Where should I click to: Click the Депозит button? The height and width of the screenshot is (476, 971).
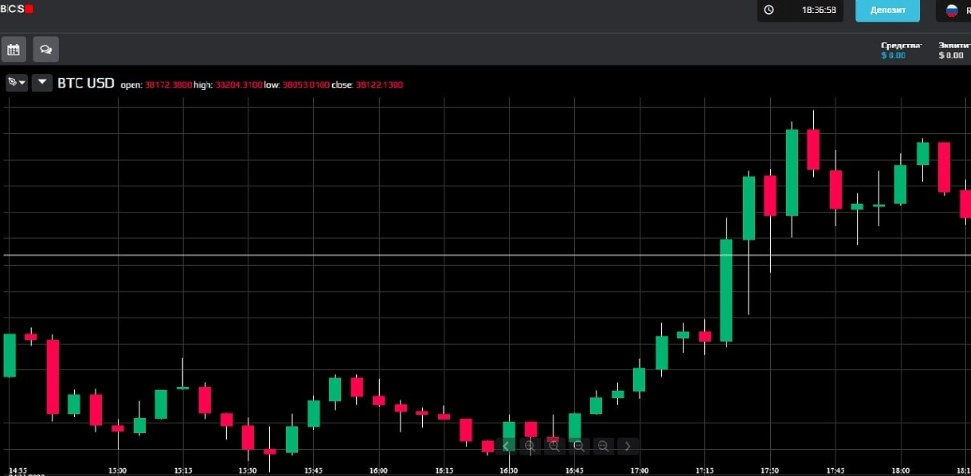tap(887, 11)
